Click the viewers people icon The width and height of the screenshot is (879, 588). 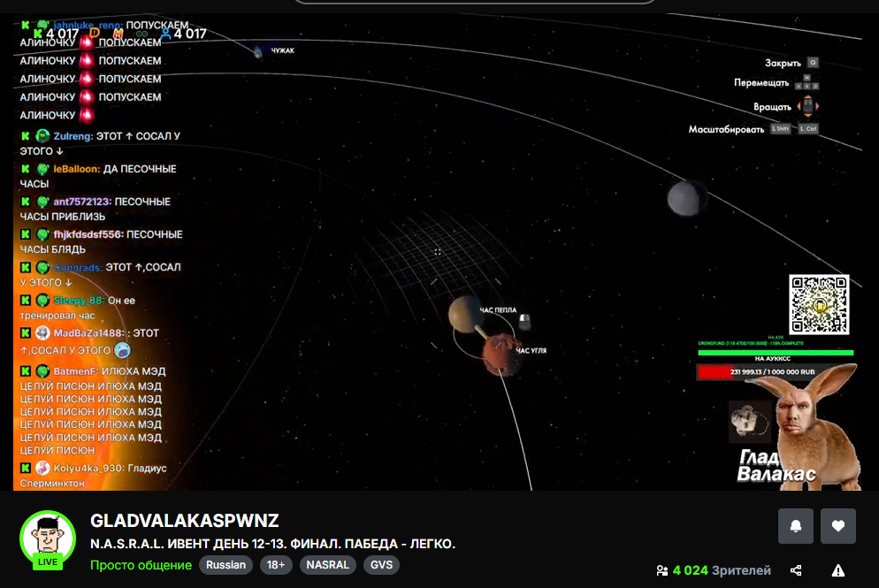(662, 570)
